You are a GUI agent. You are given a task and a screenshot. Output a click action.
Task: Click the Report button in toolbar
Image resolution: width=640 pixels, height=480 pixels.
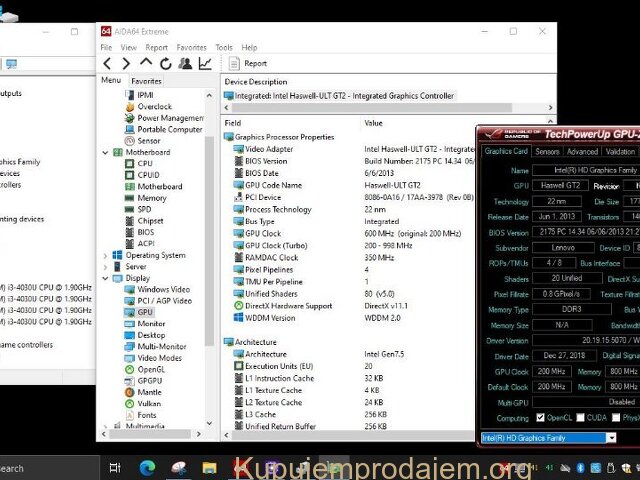tap(247, 63)
